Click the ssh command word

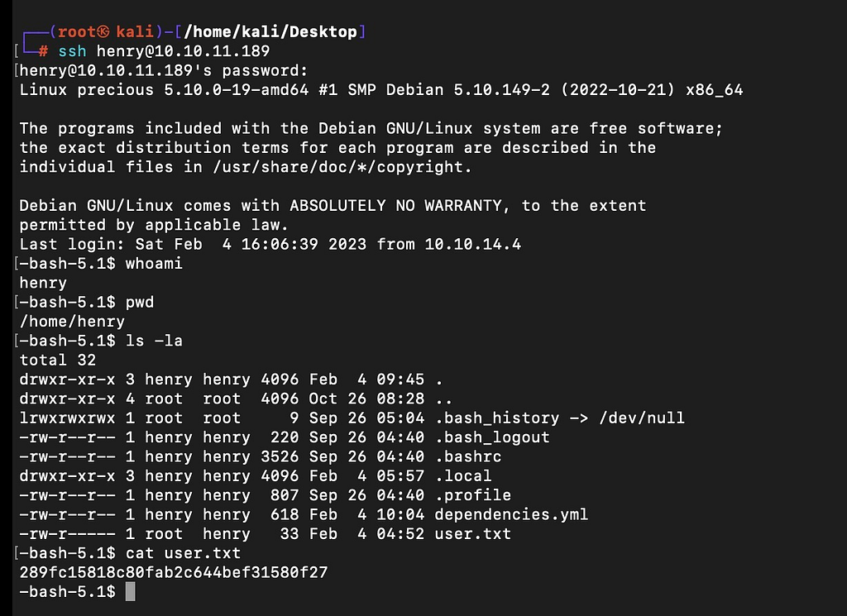click(x=73, y=51)
